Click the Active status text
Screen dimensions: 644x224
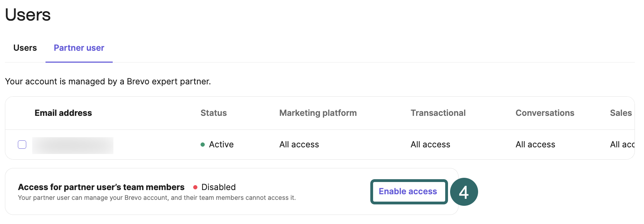coord(221,145)
